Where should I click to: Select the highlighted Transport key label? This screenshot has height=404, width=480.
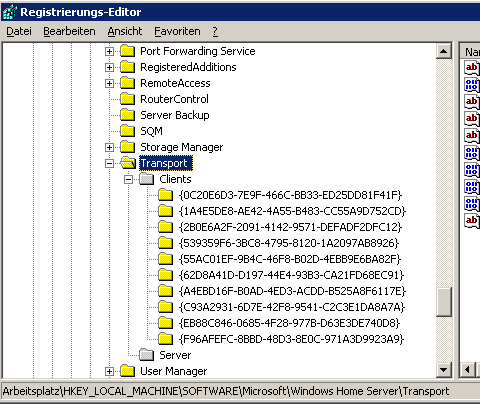(x=166, y=163)
